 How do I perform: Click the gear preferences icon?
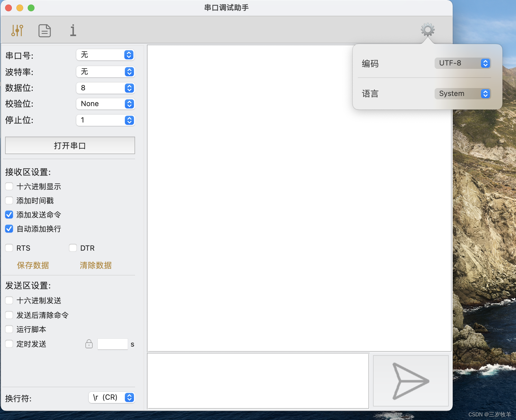(x=428, y=30)
